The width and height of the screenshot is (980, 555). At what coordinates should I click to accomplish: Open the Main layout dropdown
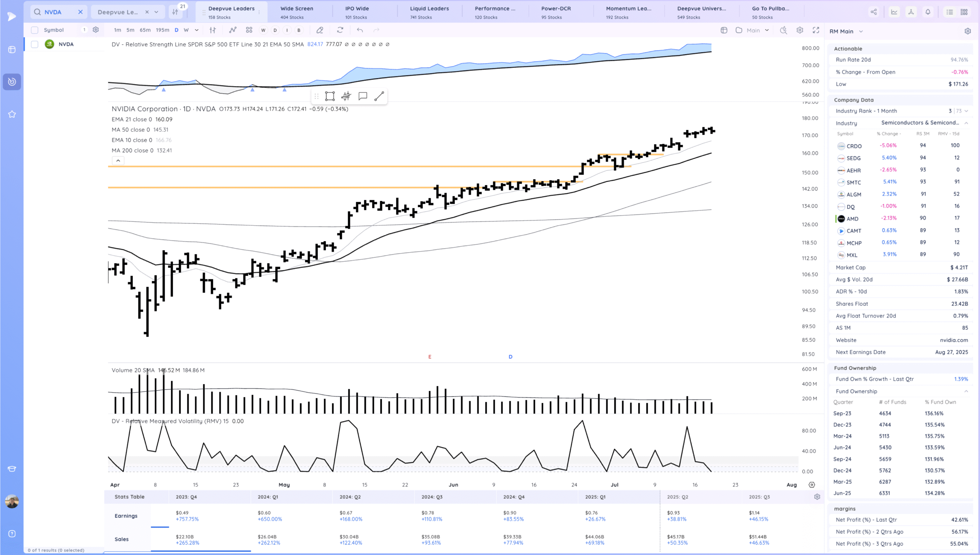767,30
